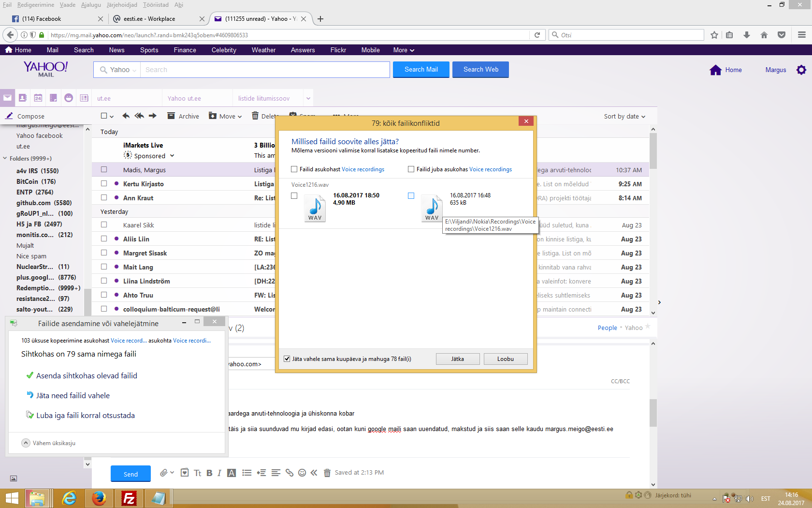Click the Forward arrow icon
This screenshot has width=812, height=508.
[153, 116]
